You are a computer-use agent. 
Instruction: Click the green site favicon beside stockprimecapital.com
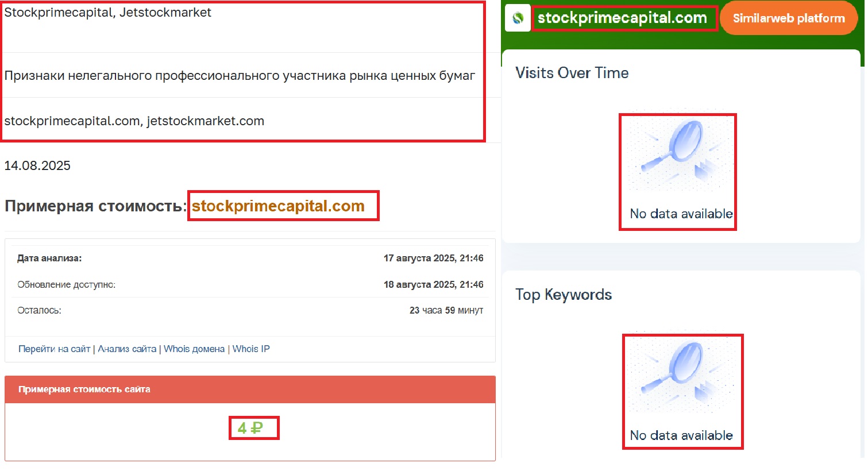coord(517,17)
